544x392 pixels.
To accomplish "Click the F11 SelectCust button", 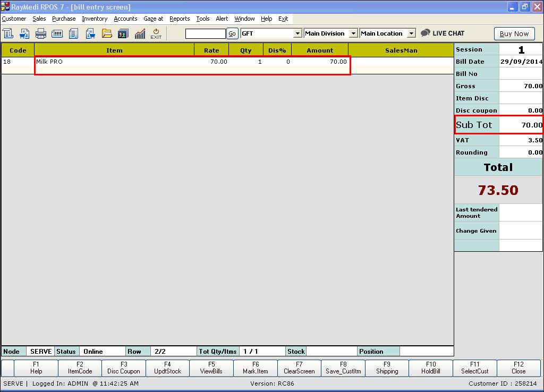I will (x=474, y=368).
